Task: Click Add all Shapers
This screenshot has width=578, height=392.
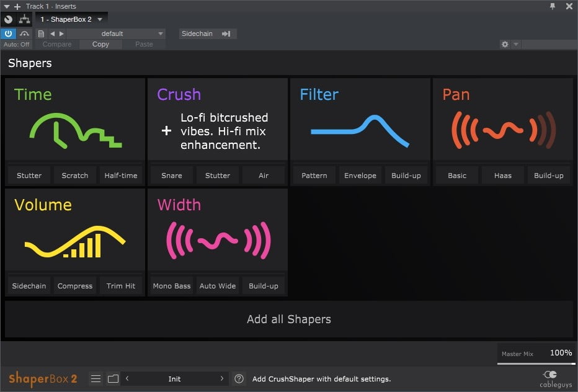Action: pyautogui.click(x=289, y=319)
